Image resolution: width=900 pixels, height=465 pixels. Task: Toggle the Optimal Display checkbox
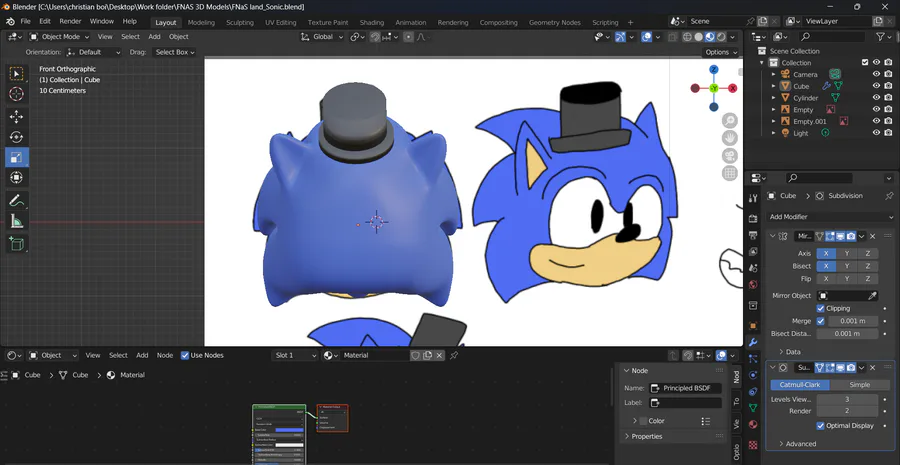[820, 425]
